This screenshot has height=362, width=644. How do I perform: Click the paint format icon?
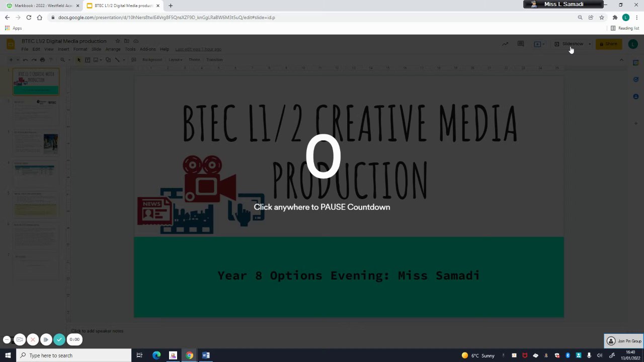pos(51,60)
